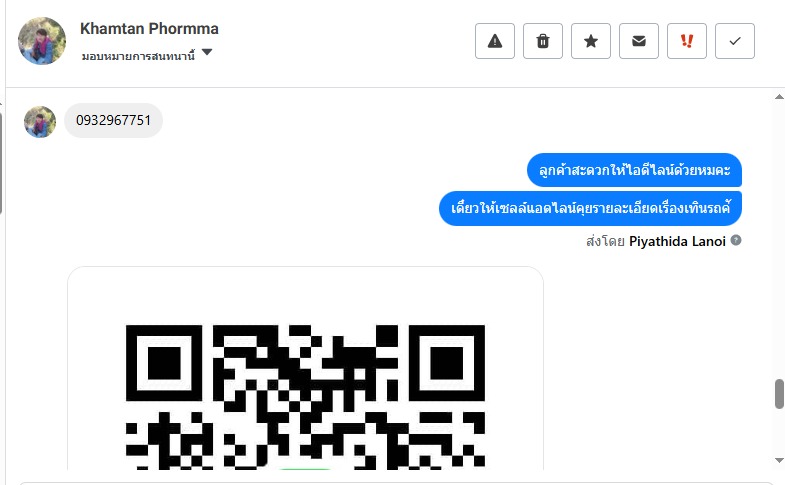This screenshot has width=785, height=485.
Task: Open sender name Piyathida Lanoi
Action: 677,241
